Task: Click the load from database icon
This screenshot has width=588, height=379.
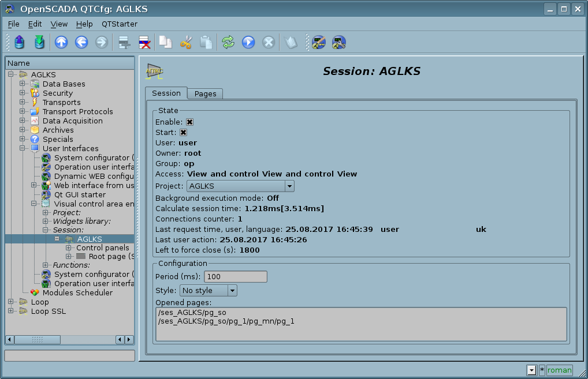Action: pyautogui.click(x=20, y=42)
